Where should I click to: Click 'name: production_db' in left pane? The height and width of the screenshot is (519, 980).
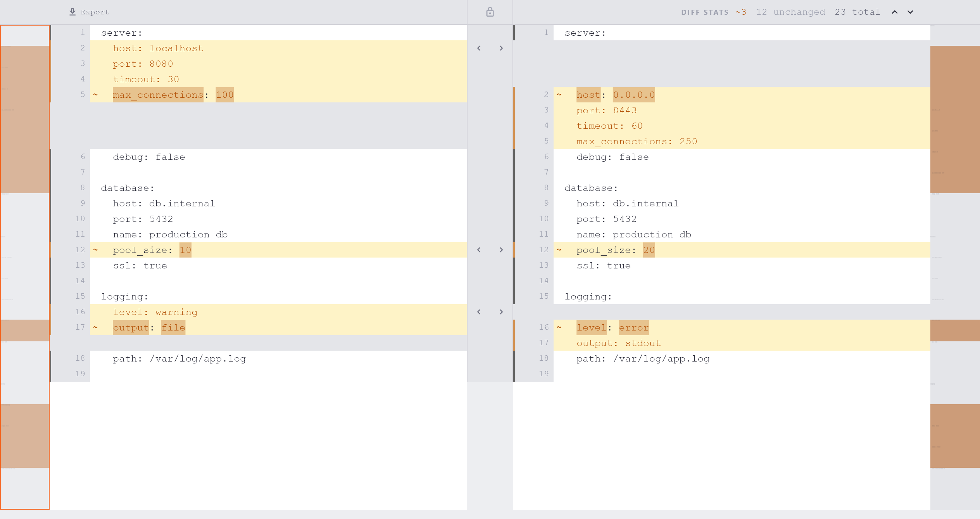170,234
